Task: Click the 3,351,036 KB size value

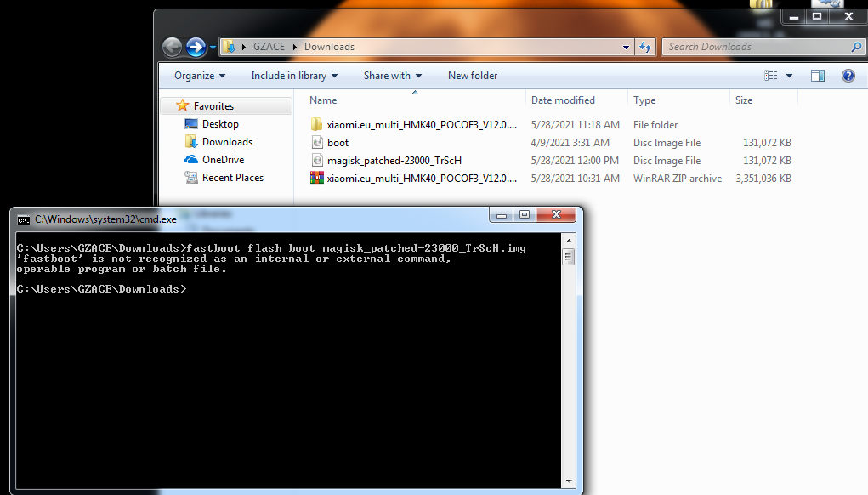Action: [x=763, y=179]
